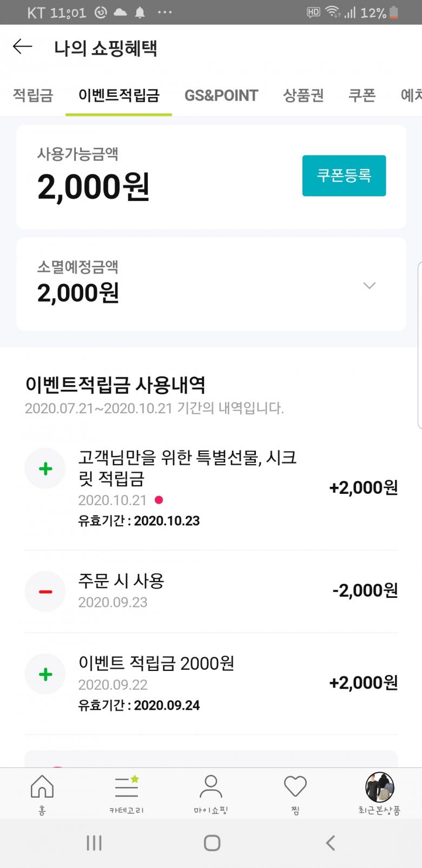Tap the Android recent apps icon
The height and width of the screenshot is (868, 422).
tap(94, 843)
